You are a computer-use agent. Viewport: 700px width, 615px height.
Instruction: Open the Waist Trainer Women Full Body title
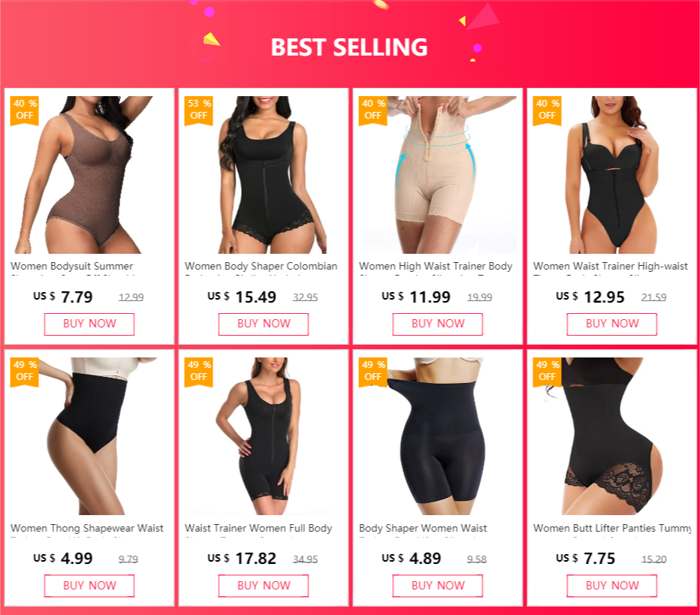(258, 529)
